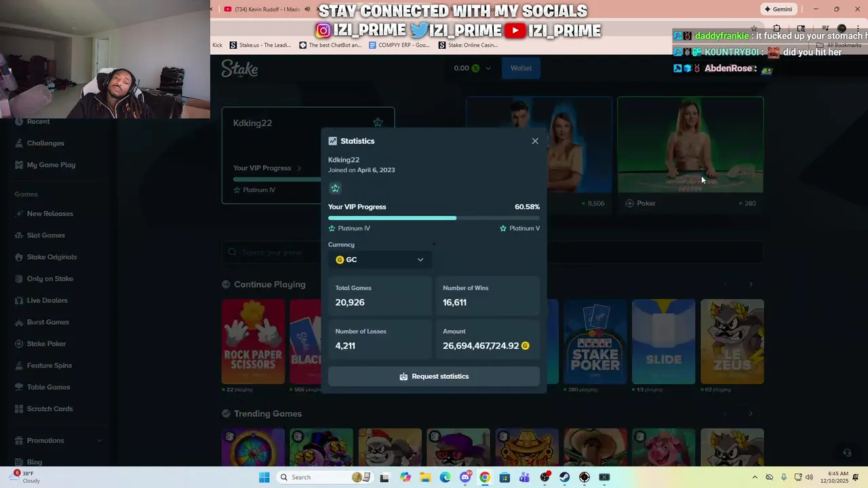Open Steam from the taskbar
Screen dimensions: 868x488
coord(564,477)
